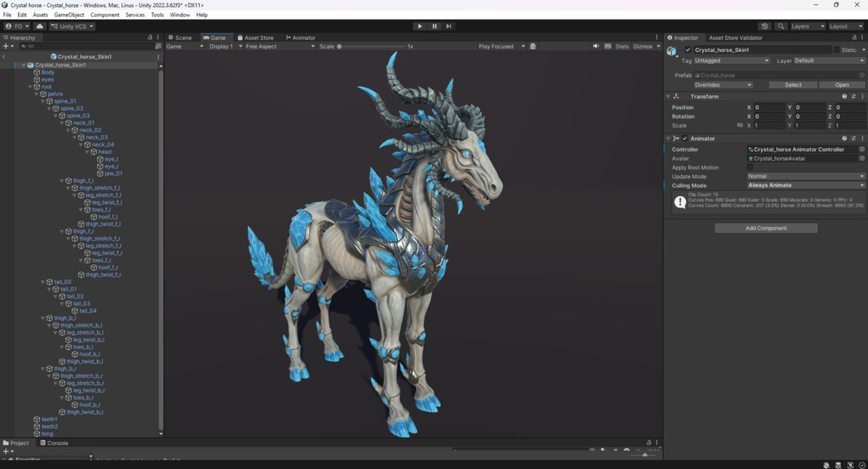Image resolution: width=868 pixels, height=469 pixels.
Task: Open the Layout dropdown in the toolbar
Action: [846, 26]
